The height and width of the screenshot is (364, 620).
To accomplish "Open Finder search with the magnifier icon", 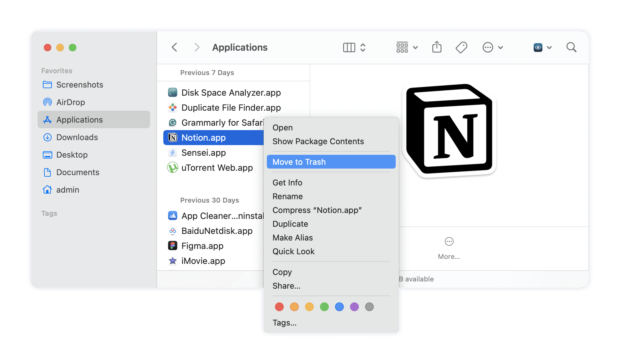I will point(571,47).
